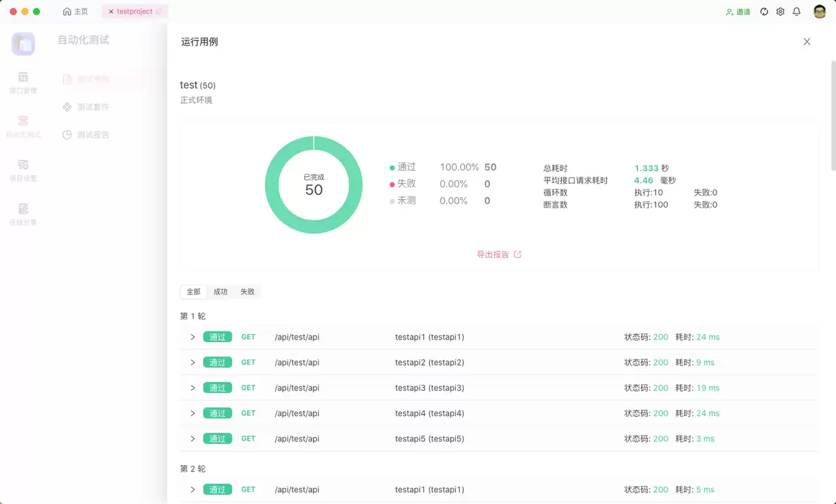Click the external link icon beside 导出报告

click(x=518, y=255)
